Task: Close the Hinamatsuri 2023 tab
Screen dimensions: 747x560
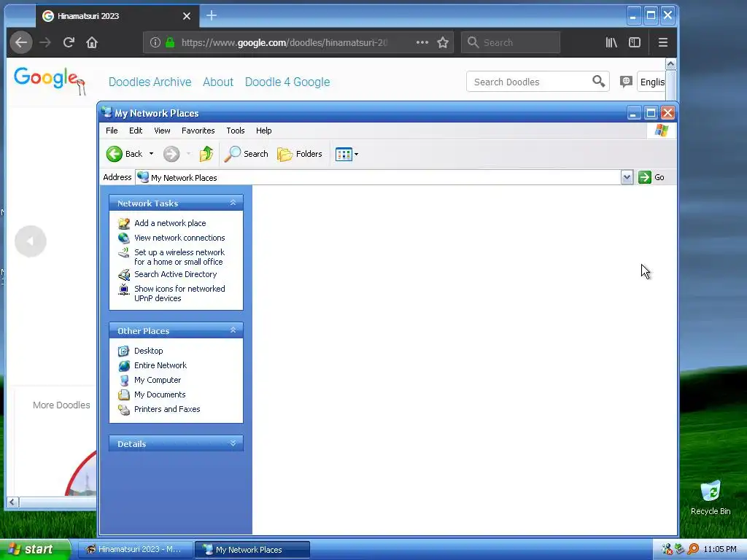Action: point(187,16)
